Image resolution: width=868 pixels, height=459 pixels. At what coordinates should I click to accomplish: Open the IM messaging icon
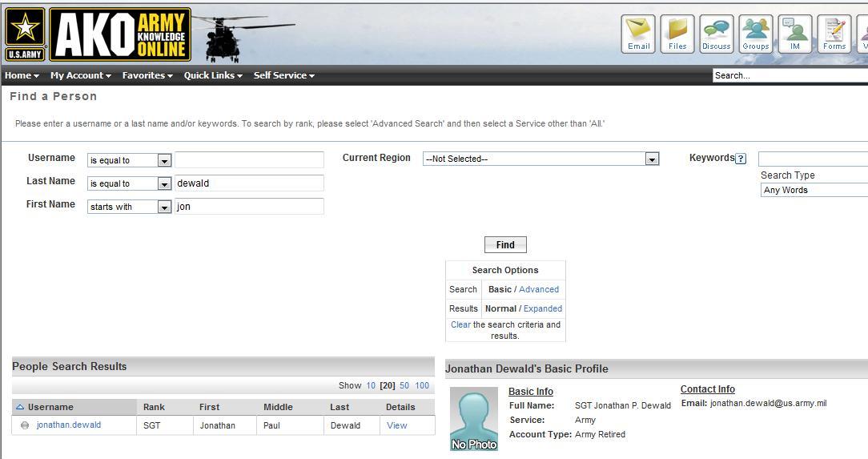(794, 34)
